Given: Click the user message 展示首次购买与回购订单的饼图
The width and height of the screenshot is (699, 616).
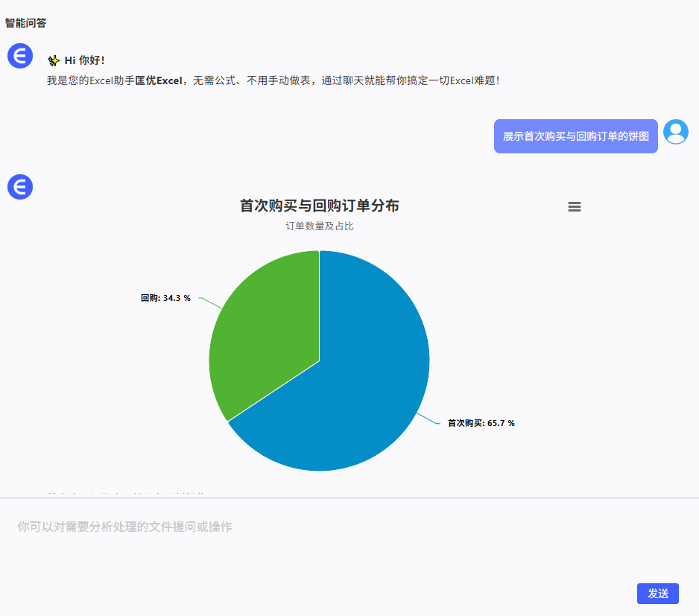Looking at the screenshot, I should click(x=575, y=136).
